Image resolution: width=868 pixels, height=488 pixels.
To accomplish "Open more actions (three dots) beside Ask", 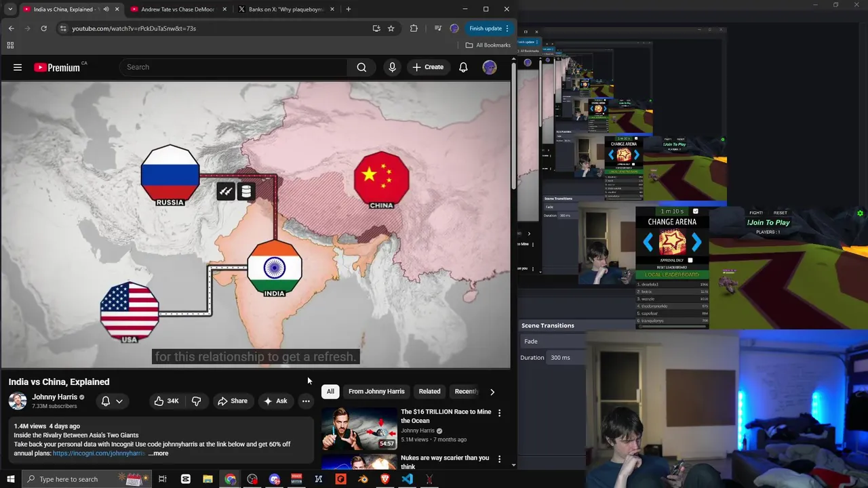I will (x=306, y=401).
